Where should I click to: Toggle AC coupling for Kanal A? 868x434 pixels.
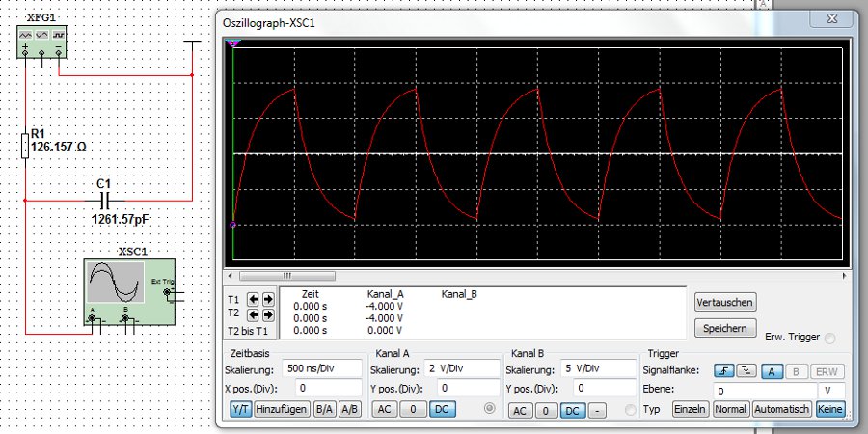pos(383,410)
